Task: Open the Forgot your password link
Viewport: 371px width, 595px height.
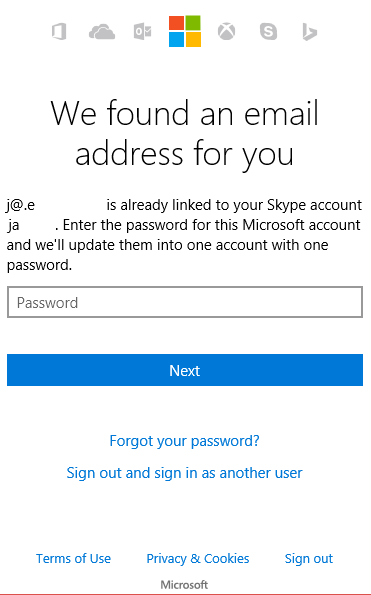Action: click(185, 441)
